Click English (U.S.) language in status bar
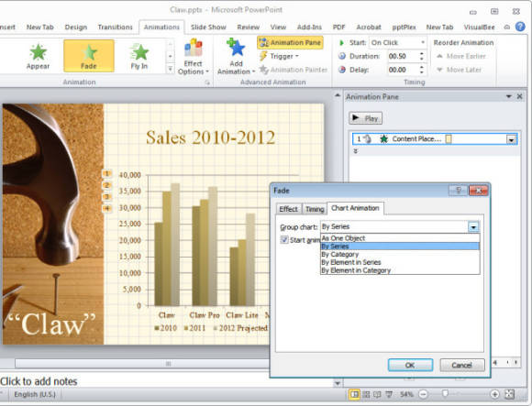Screen dimensions: 532x406 35,394
